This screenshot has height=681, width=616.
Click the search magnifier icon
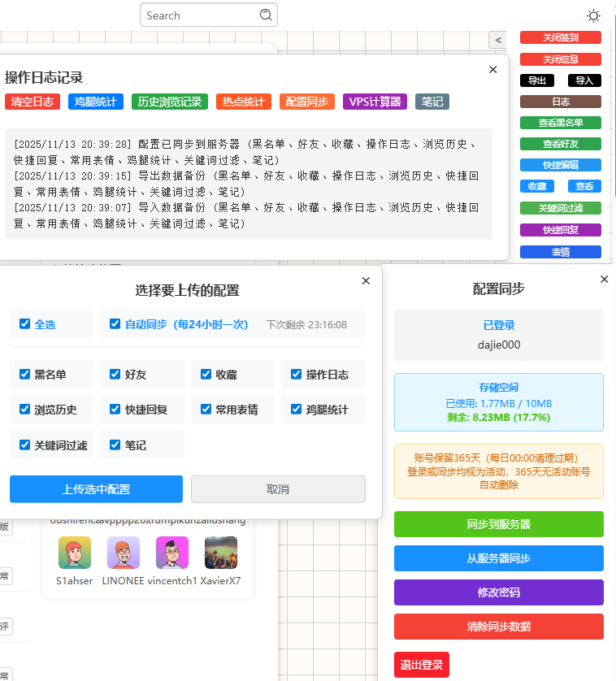[x=266, y=15]
